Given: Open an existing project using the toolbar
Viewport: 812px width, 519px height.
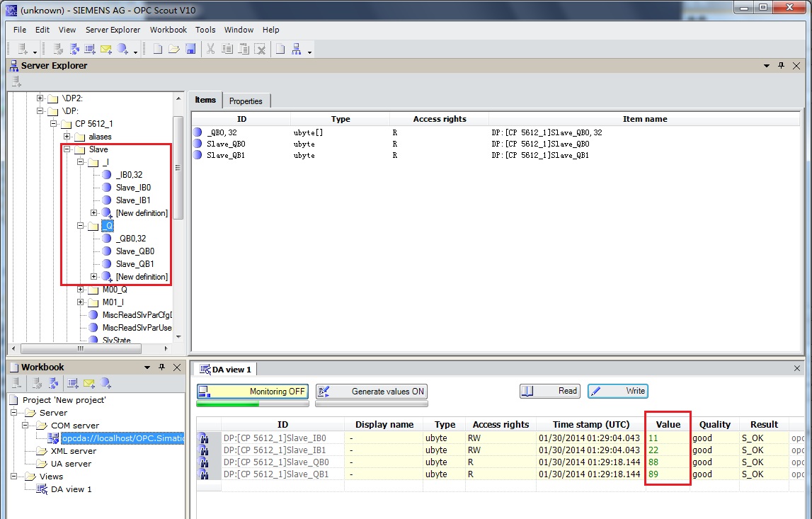Looking at the screenshot, I should (174, 48).
